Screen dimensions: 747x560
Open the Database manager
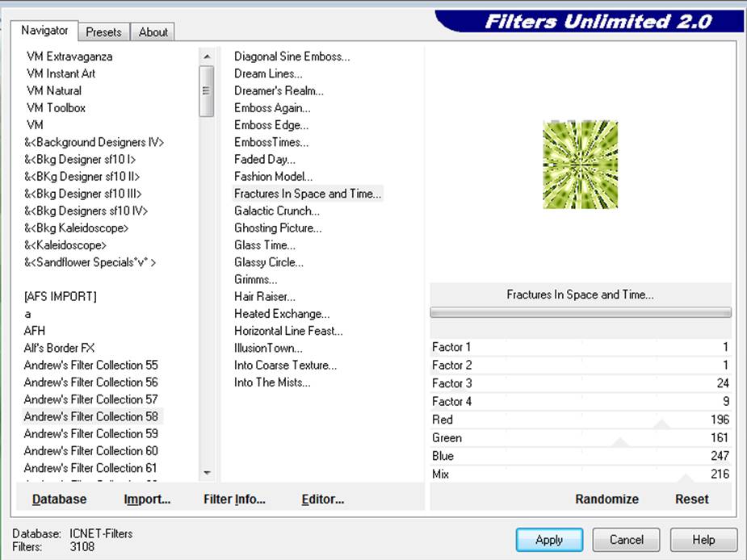click(59, 499)
